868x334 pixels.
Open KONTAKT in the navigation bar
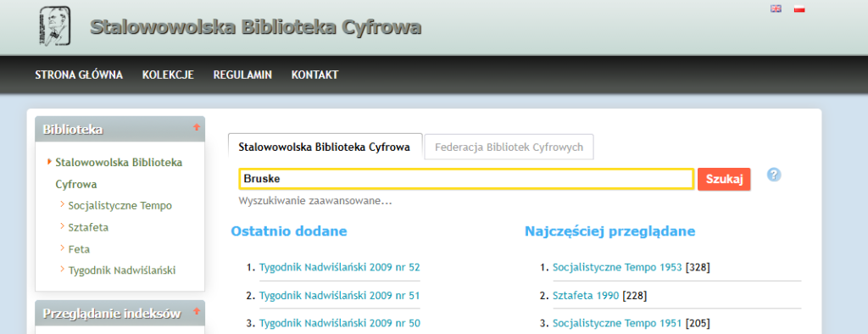pos(314,75)
